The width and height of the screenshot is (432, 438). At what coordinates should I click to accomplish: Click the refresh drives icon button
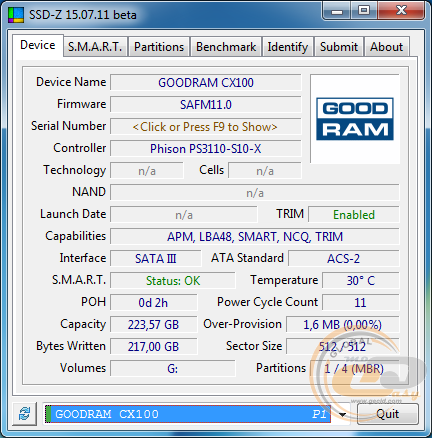(24, 414)
